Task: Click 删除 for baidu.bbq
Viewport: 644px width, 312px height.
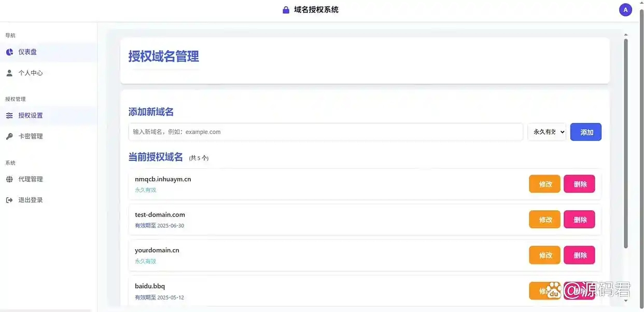Action: click(579, 291)
